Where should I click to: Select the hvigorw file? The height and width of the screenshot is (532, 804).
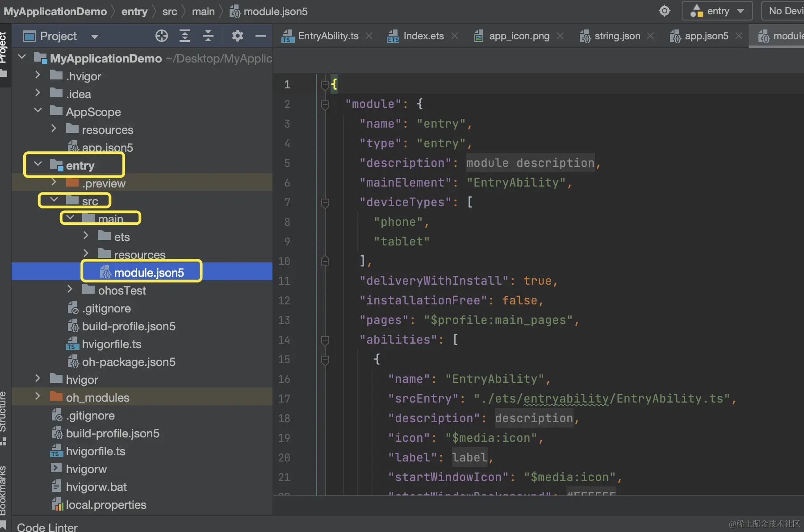click(79, 469)
